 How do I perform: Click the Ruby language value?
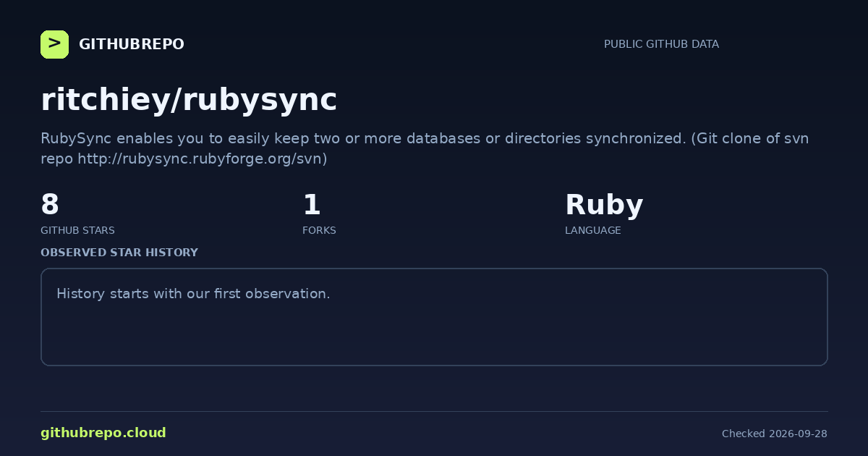(x=604, y=206)
